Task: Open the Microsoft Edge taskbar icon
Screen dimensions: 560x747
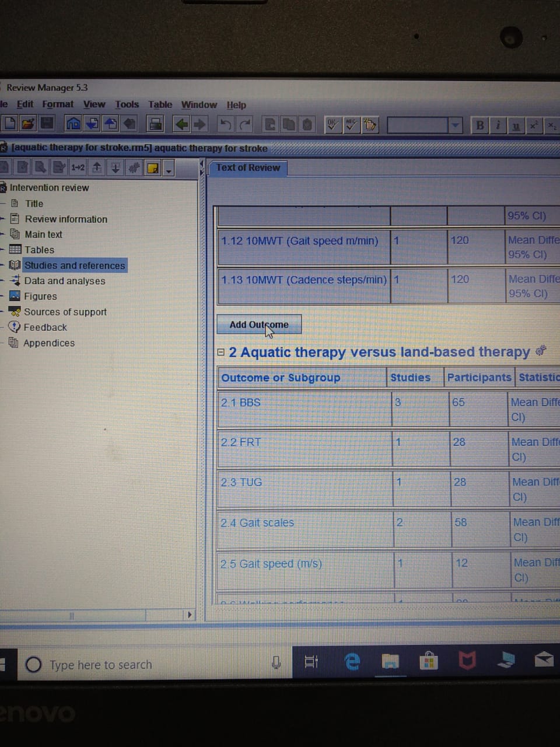Action: [x=352, y=661]
